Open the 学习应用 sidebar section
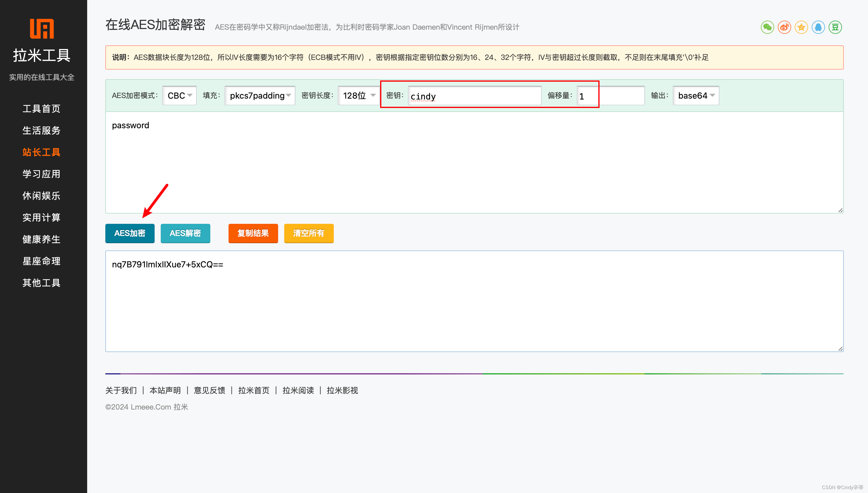Viewport: 868px width, 493px height. (41, 174)
